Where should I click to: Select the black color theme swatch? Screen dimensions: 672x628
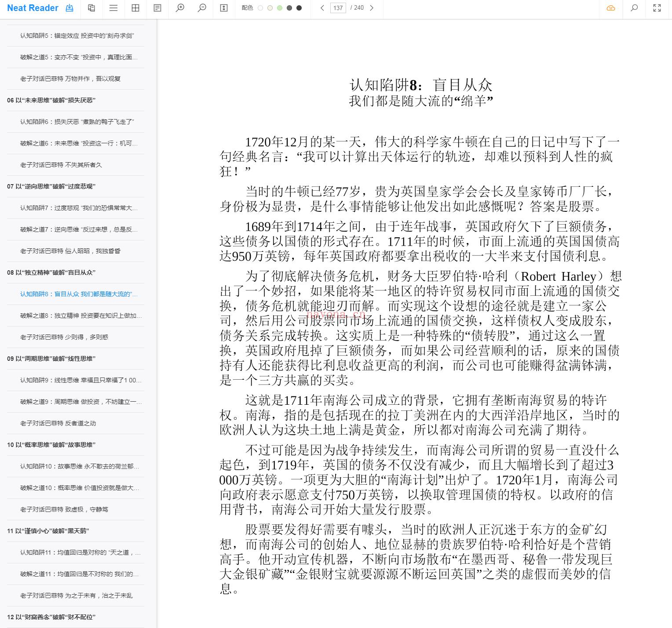coord(299,8)
